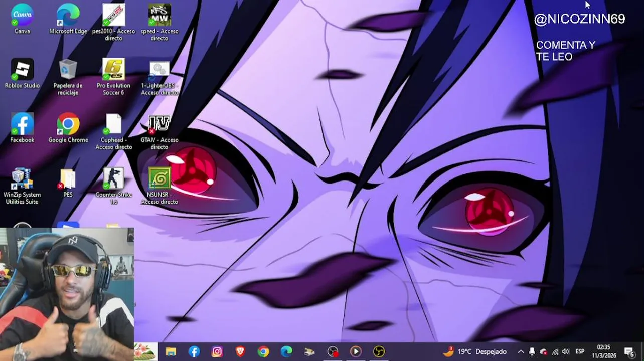This screenshot has width=644, height=361.
Task: Switch the ESP input language indicator
Action: pos(580,351)
